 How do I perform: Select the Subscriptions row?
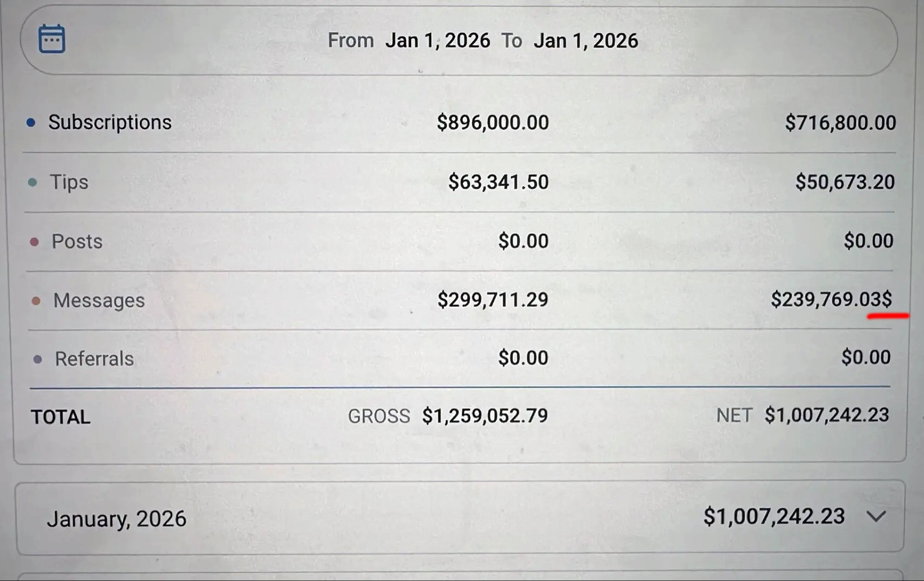point(110,122)
